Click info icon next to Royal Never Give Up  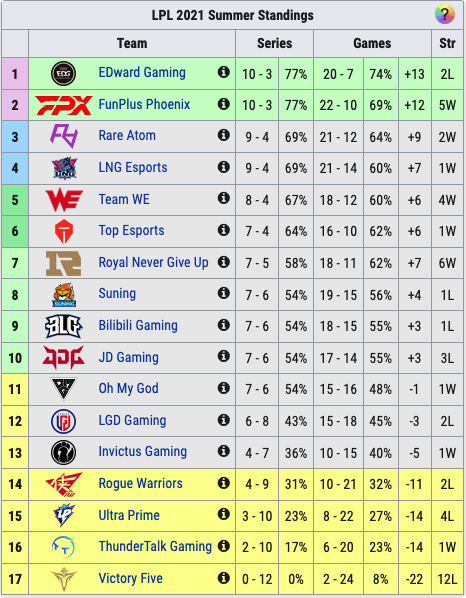[x=224, y=262]
